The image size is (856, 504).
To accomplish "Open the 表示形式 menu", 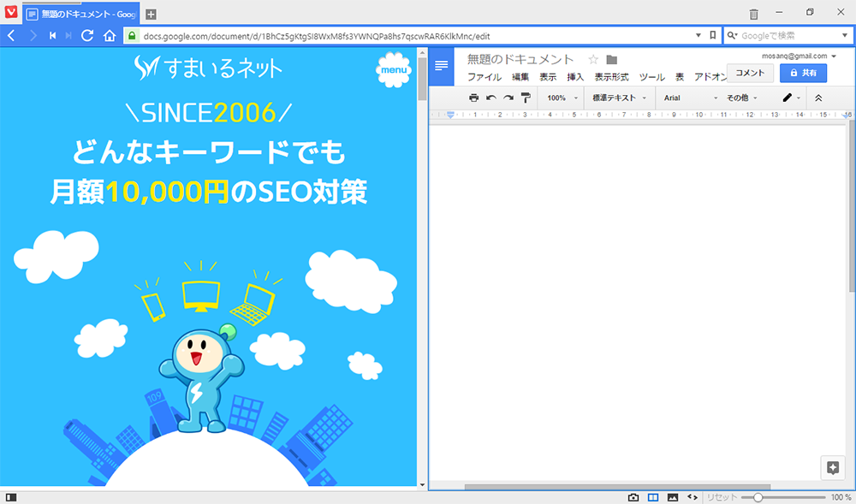I will (611, 78).
